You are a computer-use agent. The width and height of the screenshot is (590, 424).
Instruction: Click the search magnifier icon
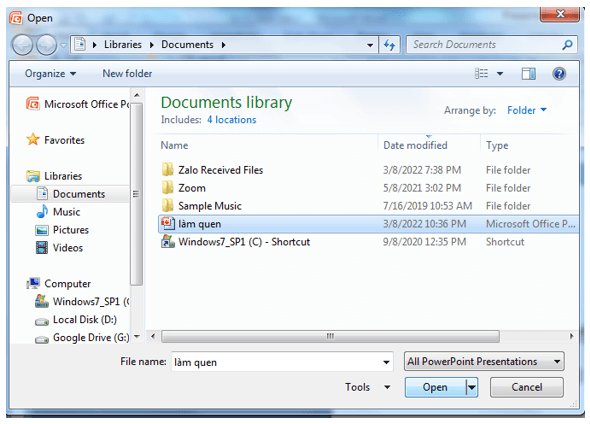coord(567,45)
